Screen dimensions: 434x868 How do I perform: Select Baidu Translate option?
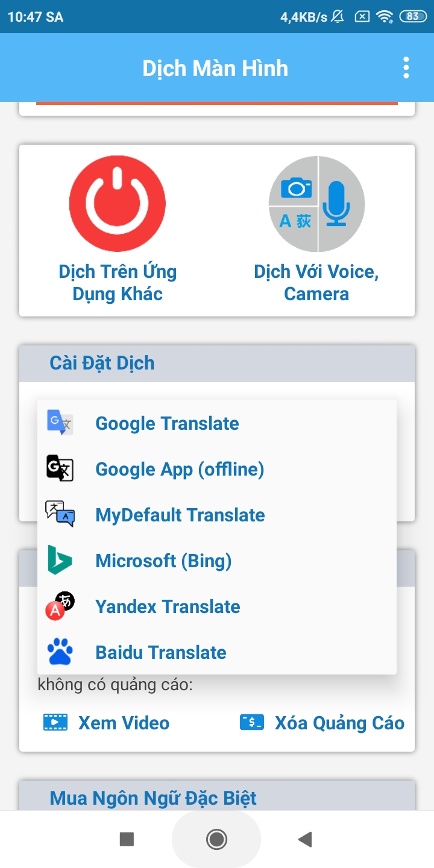point(161,652)
